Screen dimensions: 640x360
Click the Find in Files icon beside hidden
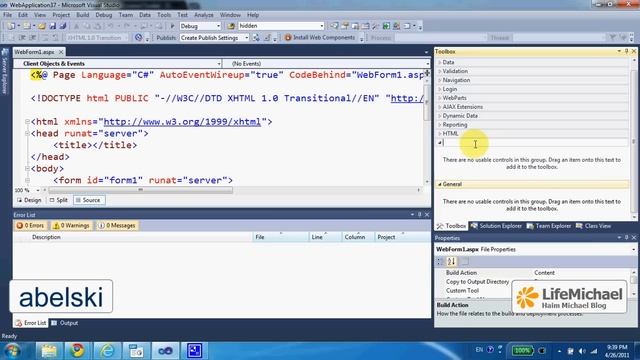point(231,26)
